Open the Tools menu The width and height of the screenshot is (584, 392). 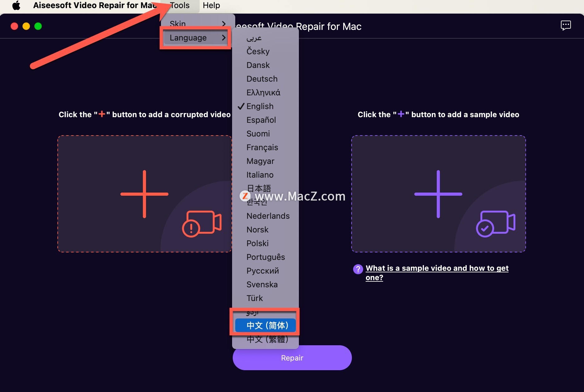[180, 5]
